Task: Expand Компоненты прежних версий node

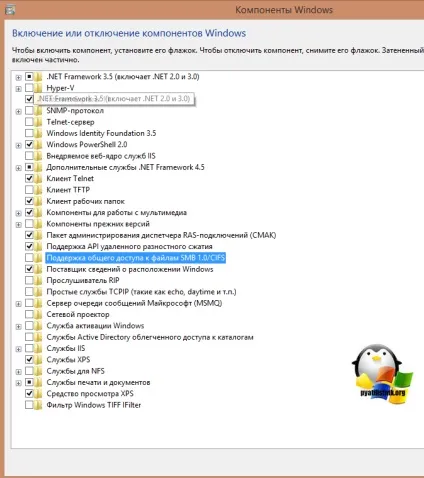Action: click(18, 225)
